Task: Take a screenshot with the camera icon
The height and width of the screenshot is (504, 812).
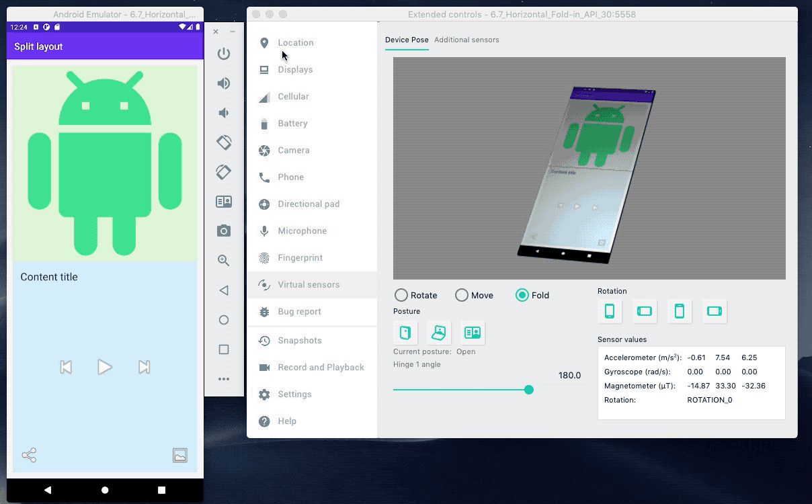Action: pos(224,231)
